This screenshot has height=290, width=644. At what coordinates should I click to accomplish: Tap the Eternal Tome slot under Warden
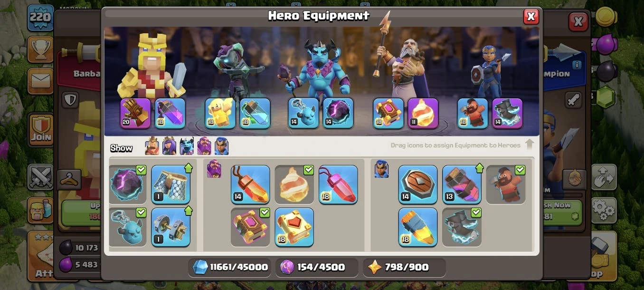(388, 113)
